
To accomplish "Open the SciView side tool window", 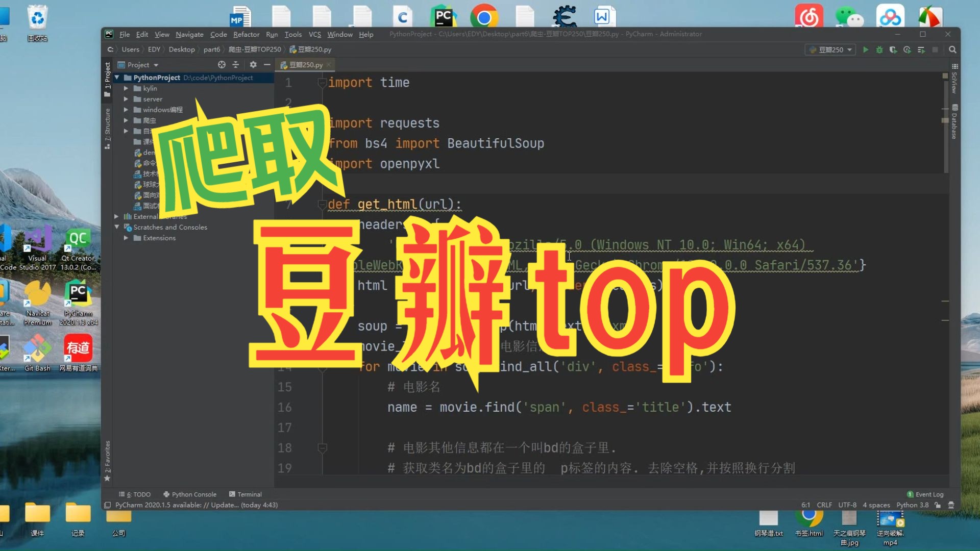I will click(954, 79).
